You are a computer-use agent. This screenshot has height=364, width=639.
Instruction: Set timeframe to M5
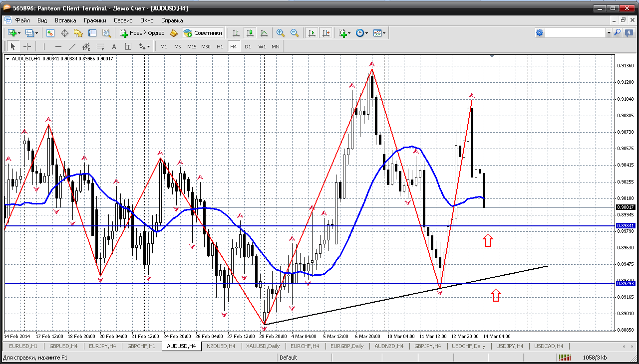click(178, 46)
